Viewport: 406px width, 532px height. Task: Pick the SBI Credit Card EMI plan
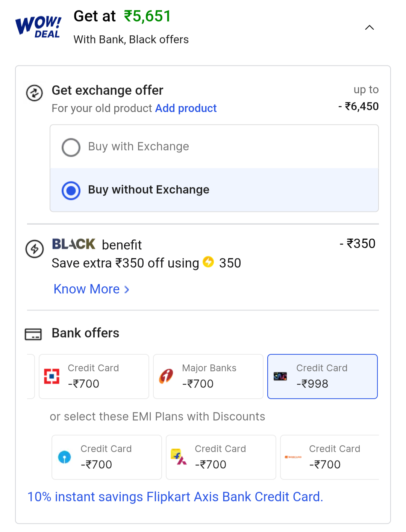106,457
